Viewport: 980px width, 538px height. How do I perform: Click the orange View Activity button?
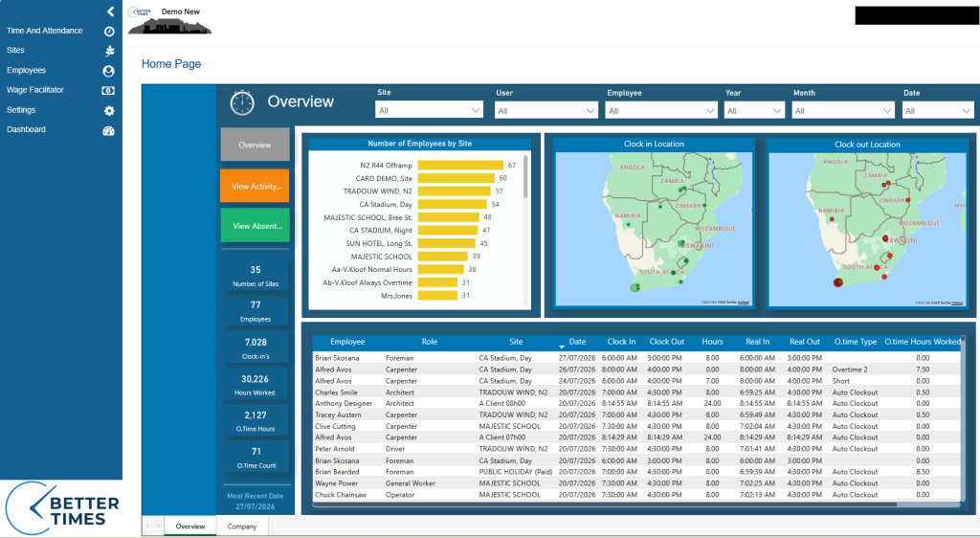pos(255,187)
